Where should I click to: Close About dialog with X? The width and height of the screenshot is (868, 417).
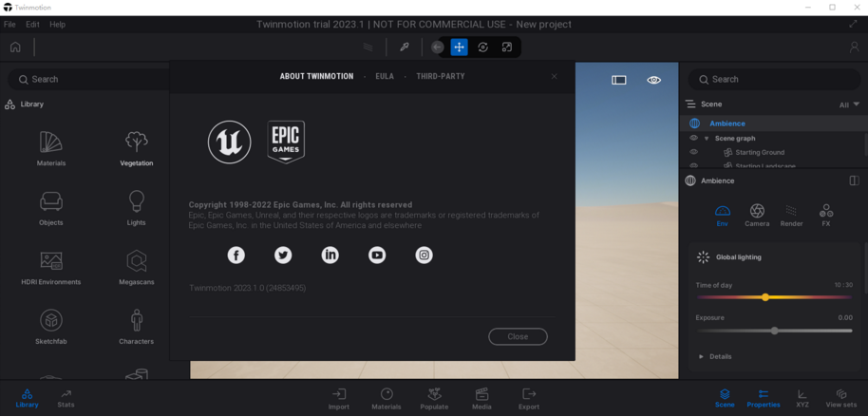tap(554, 76)
